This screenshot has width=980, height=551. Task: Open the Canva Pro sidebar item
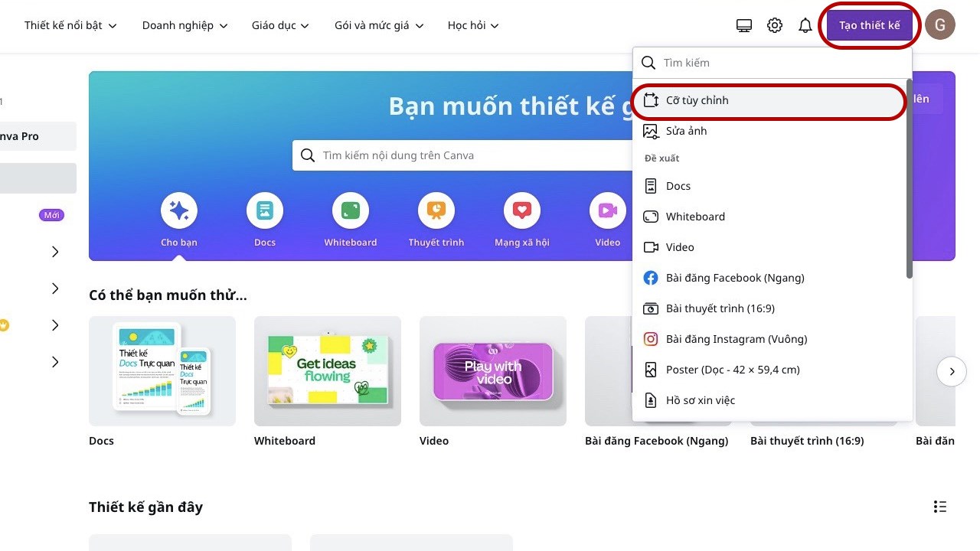(x=38, y=136)
